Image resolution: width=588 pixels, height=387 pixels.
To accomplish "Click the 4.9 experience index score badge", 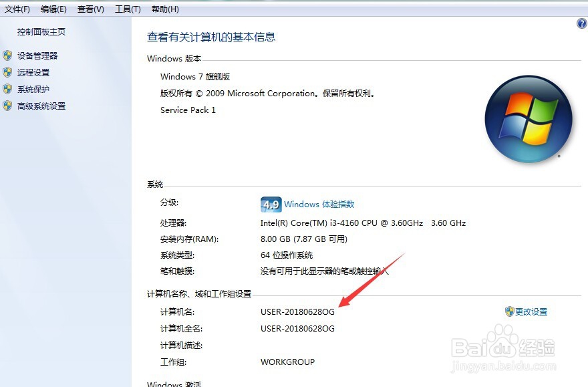I will tap(271, 205).
